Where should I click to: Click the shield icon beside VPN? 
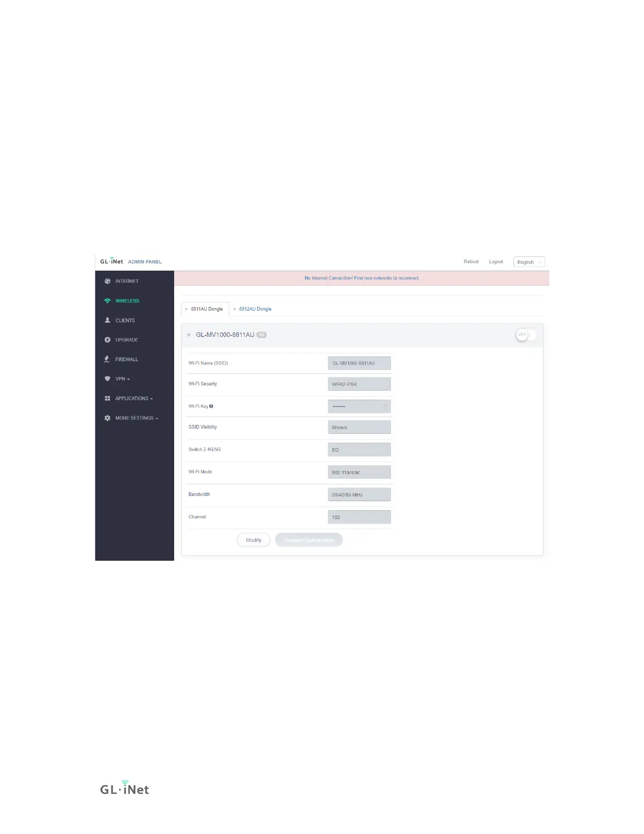(x=107, y=379)
